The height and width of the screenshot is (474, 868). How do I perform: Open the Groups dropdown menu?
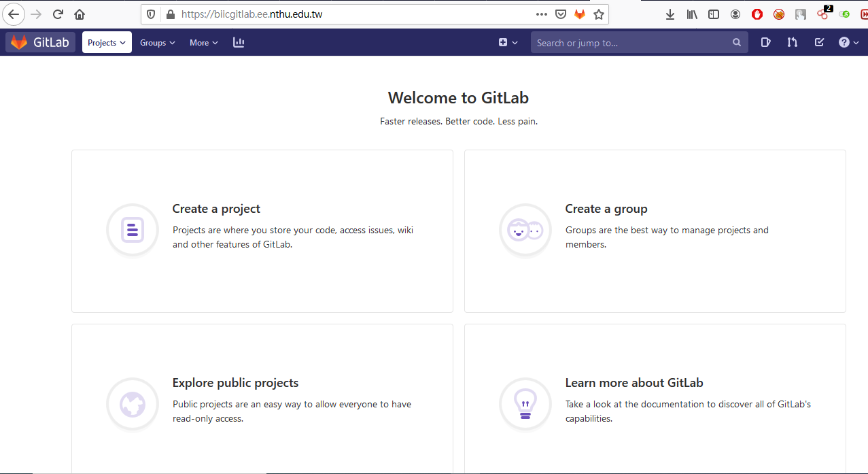tap(158, 42)
